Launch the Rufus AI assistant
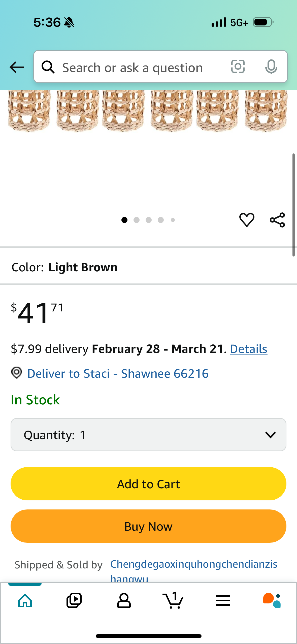Viewport: 297px width, 644px height. pos(272,601)
